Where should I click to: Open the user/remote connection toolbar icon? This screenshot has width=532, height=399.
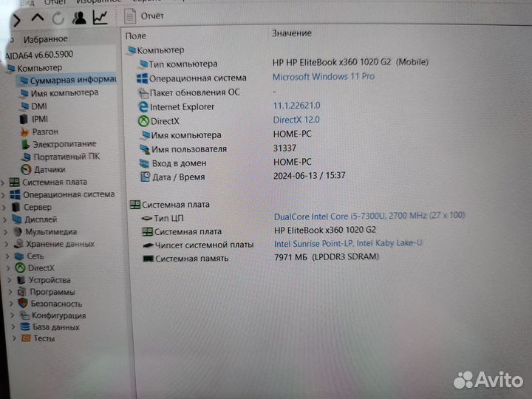pos(79,18)
